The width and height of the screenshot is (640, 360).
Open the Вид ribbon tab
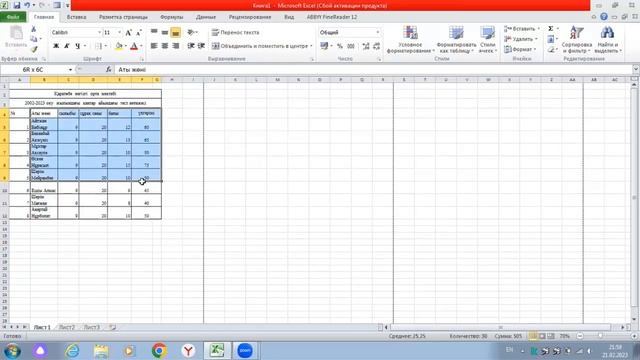pos(289,17)
